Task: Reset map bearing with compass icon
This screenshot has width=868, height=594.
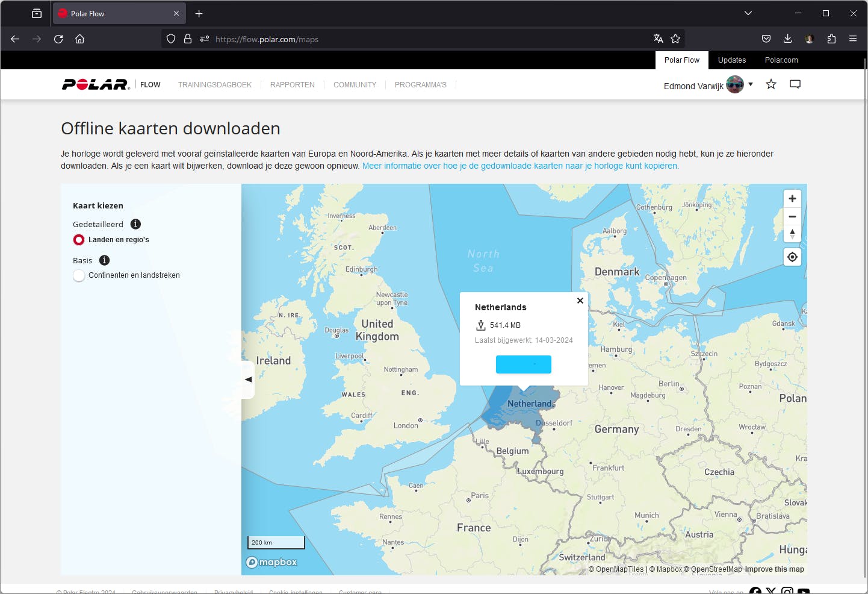Action: click(792, 234)
